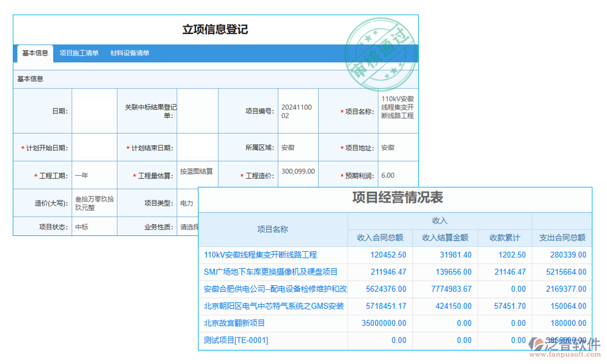
Task: Click the 计划开始日期 date field
Action: 94,146
